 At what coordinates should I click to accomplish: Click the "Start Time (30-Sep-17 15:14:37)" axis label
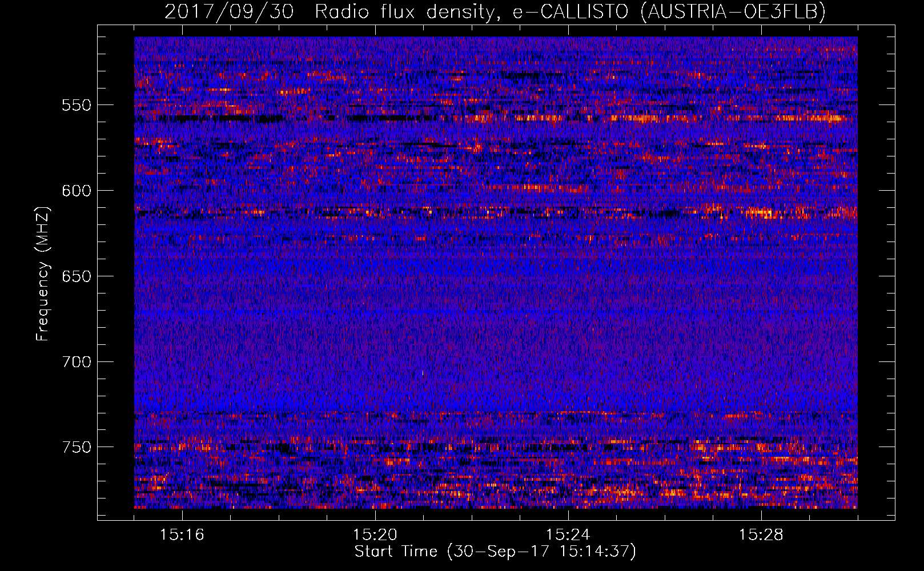click(x=495, y=552)
